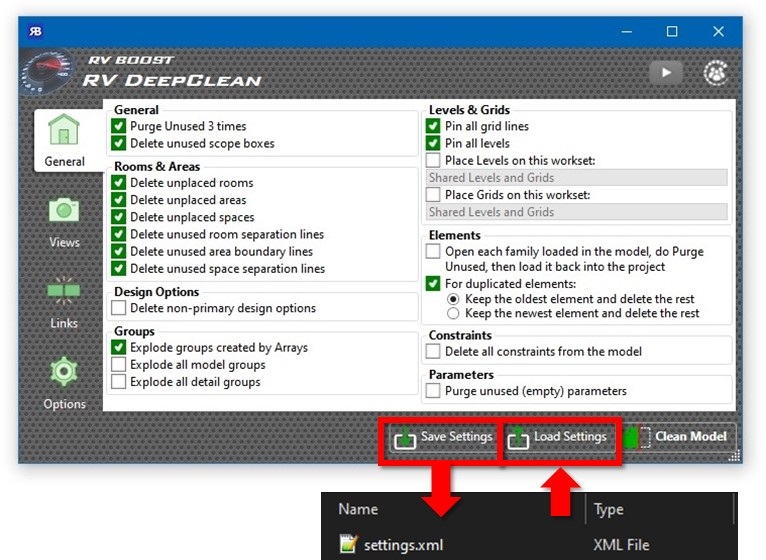Click the RB icon in title bar

click(35, 31)
